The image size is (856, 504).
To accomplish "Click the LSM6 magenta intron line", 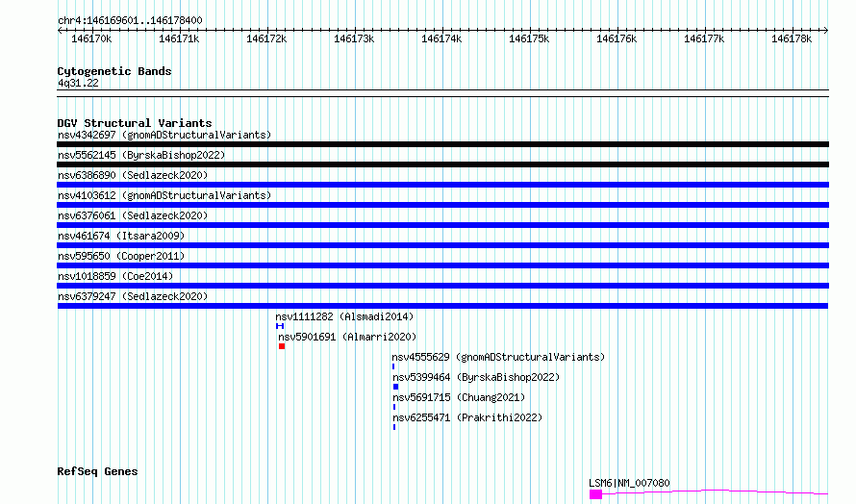I will 716,492.
